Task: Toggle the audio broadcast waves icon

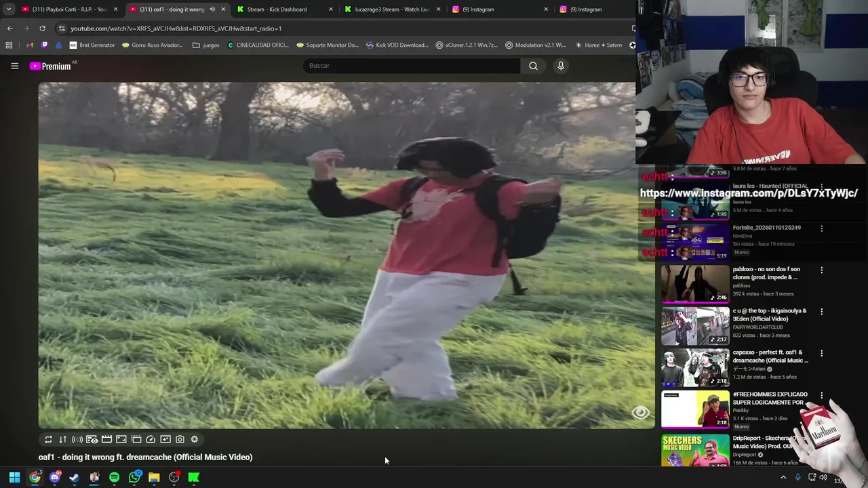Action: pos(77,439)
